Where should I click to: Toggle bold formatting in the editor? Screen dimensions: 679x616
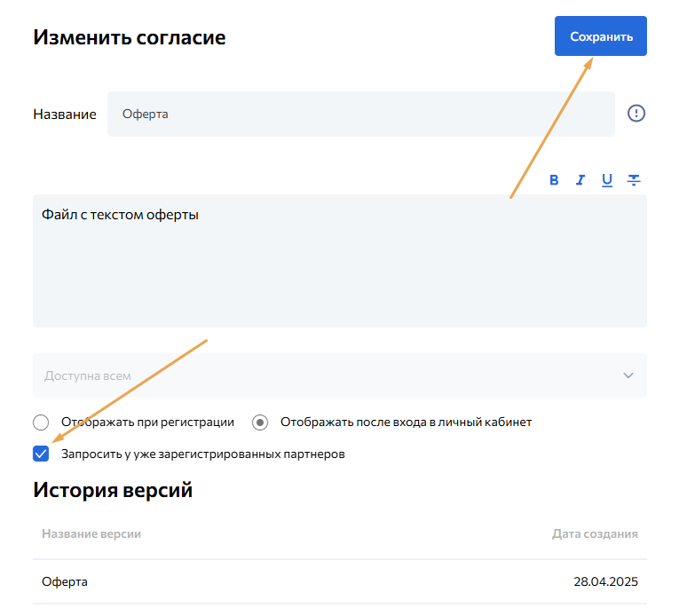tap(554, 180)
